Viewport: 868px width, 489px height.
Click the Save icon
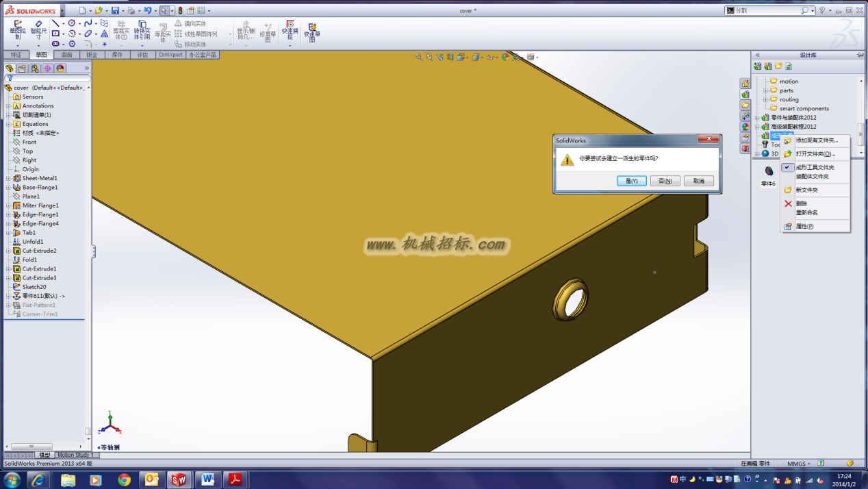115,10
